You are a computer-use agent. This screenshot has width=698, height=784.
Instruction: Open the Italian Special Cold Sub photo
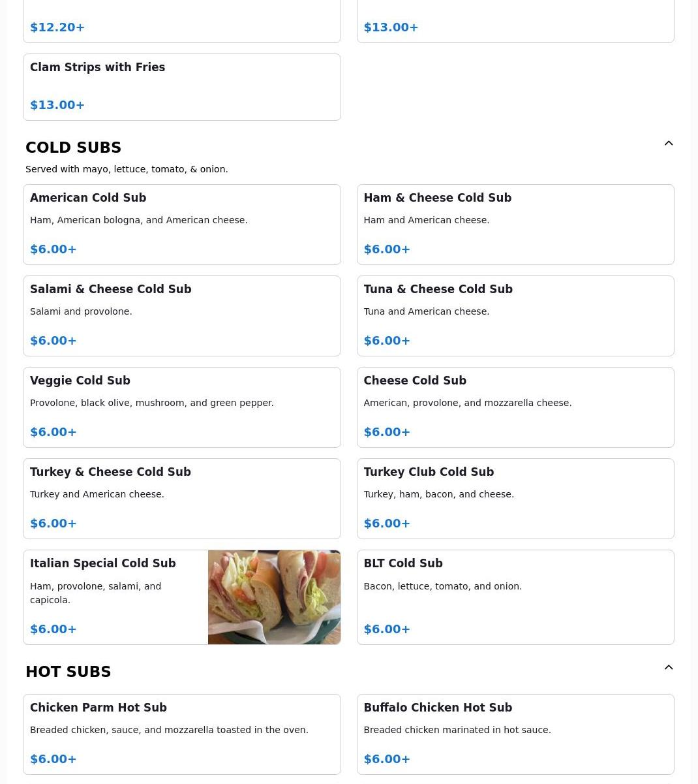click(x=274, y=597)
